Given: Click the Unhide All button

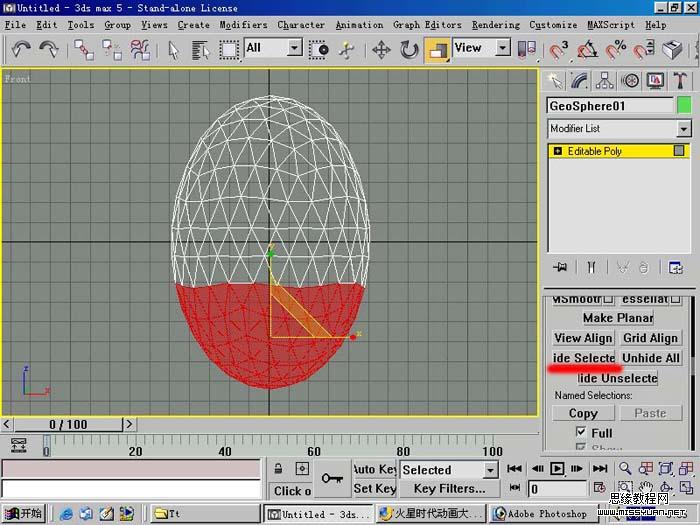Looking at the screenshot, I should (x=651, y=358).
